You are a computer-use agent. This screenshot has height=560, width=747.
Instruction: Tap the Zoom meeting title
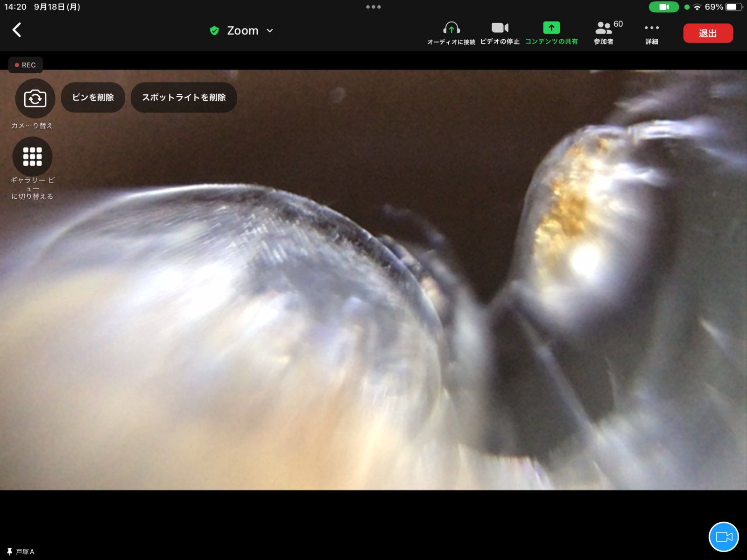(242, 31)
